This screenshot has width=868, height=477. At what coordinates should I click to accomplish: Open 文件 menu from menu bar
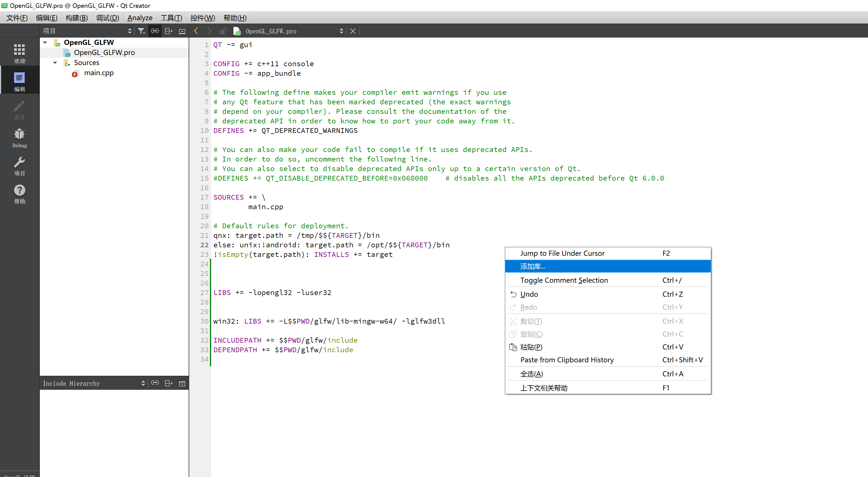17,18
